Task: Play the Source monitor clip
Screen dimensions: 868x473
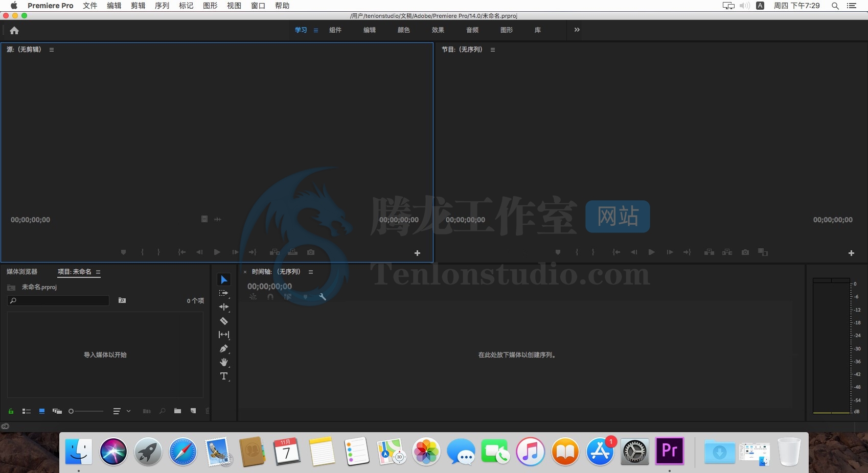Action: click(217, 252)
